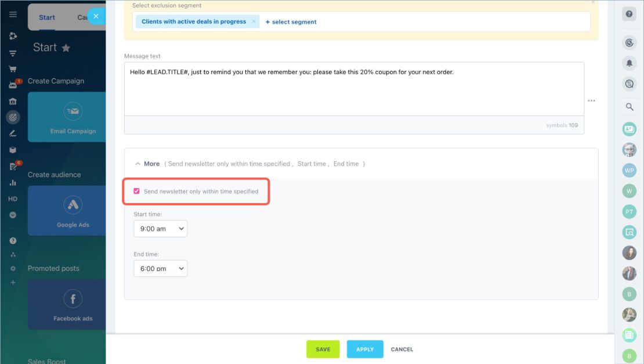Open message text three-dots options
Screen dimensions: 644x364
coord(591,100)
